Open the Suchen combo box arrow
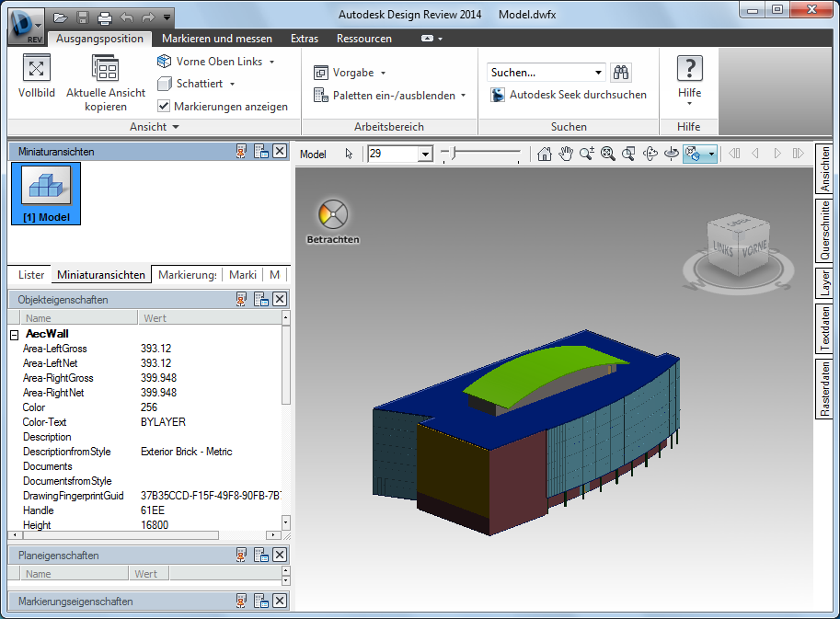The width and height of the screenshot is (840, 619). tap(598, 73)
